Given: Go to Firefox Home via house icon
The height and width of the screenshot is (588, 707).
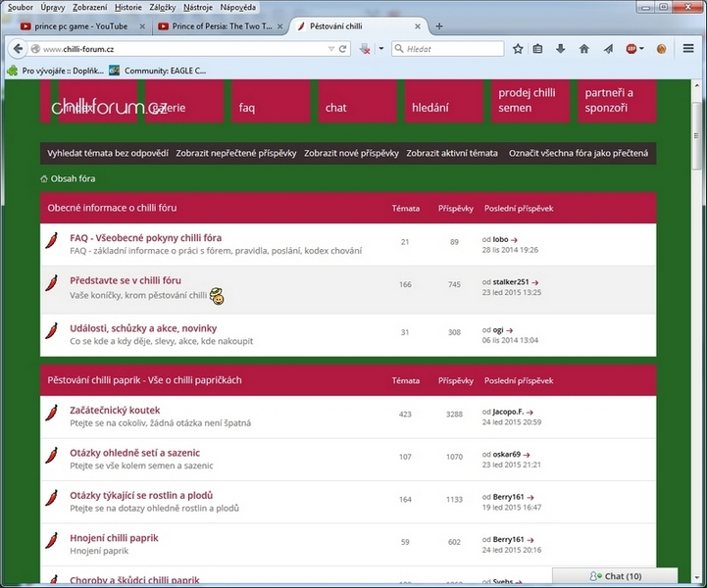Looking at the screenshot, I should (583, 48).
